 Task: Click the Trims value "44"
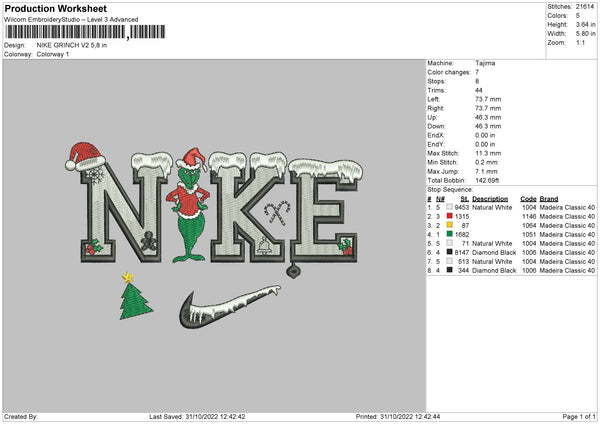(x=478, y=90)
